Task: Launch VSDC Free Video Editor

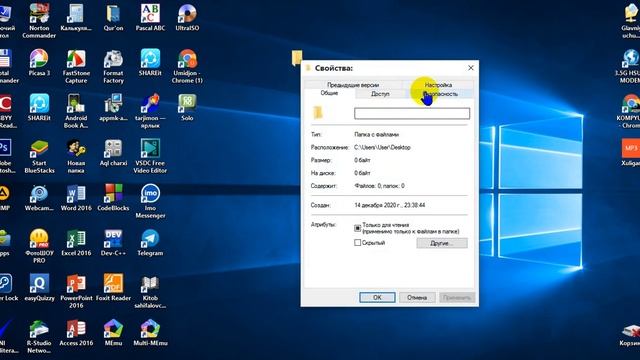Action: tap(150, 156)
